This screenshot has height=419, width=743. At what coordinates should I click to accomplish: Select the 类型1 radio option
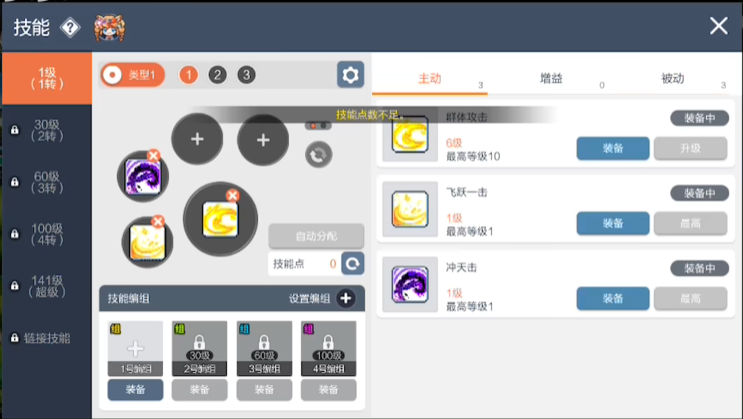coord(114,75)
